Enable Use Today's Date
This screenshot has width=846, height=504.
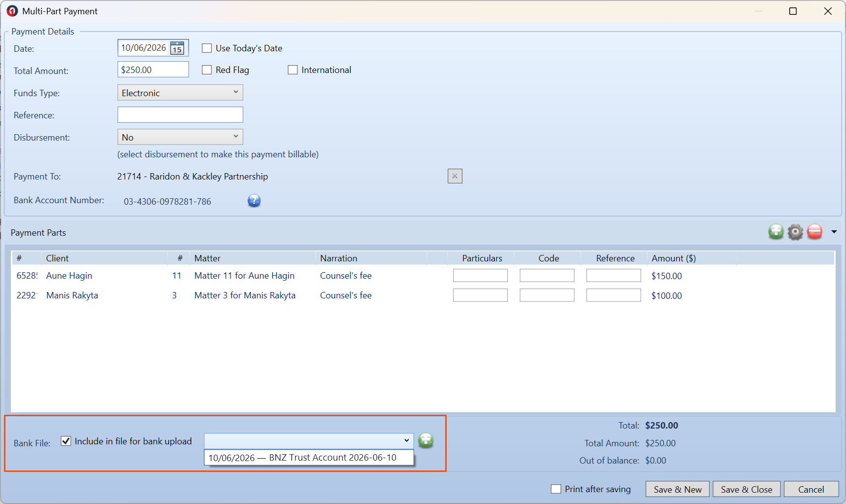point(207,48)
